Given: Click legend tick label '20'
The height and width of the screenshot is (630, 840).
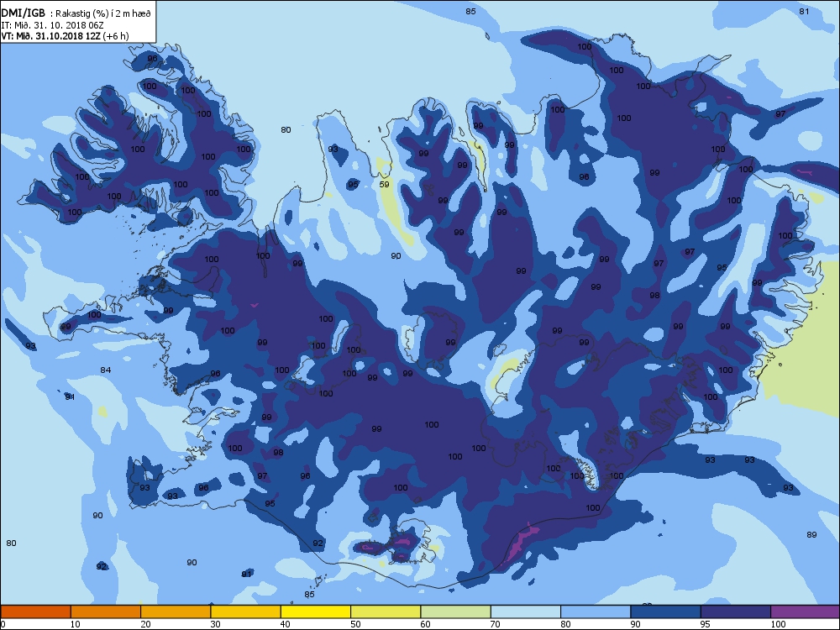Looking at the screenshot, I should pos(145,624).
